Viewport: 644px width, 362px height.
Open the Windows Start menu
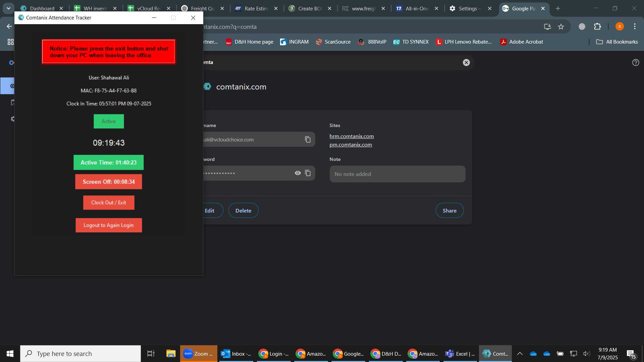point(10,354)
